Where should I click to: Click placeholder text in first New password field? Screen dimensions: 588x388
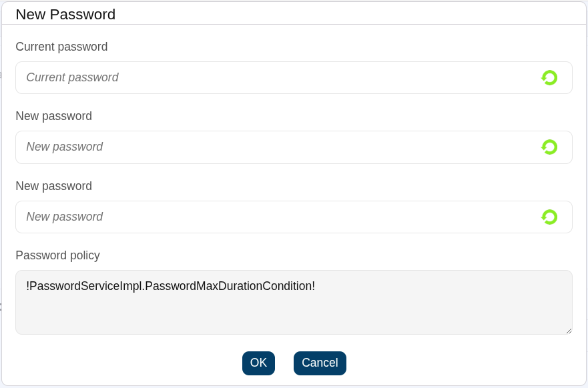point(64,147)
